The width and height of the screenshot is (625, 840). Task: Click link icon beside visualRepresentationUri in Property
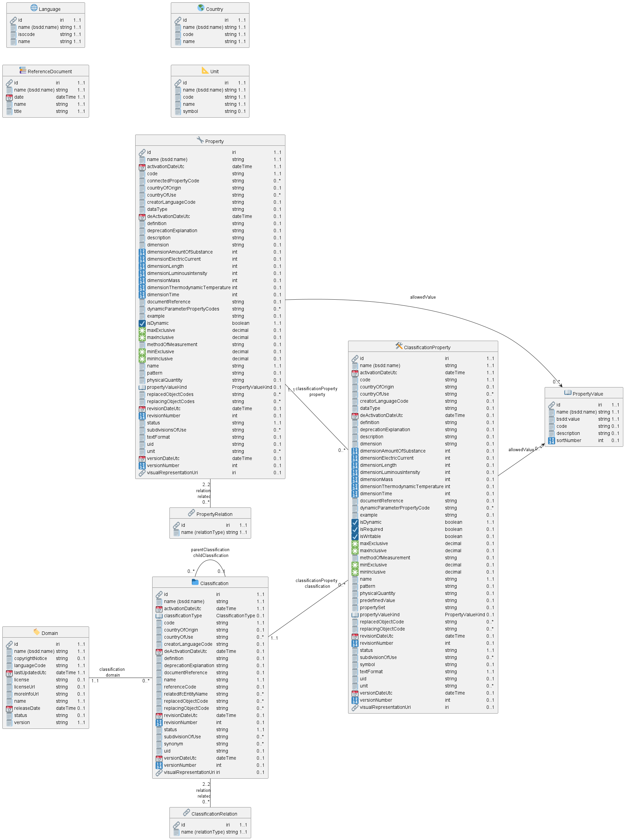point(142,473)
